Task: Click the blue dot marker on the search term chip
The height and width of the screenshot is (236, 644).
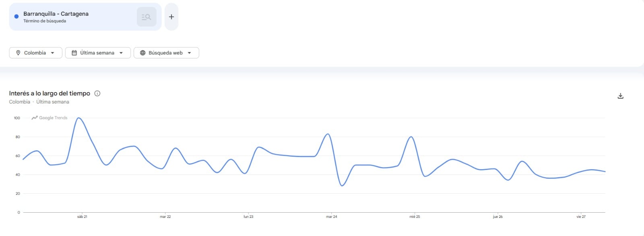Action: 16,16
